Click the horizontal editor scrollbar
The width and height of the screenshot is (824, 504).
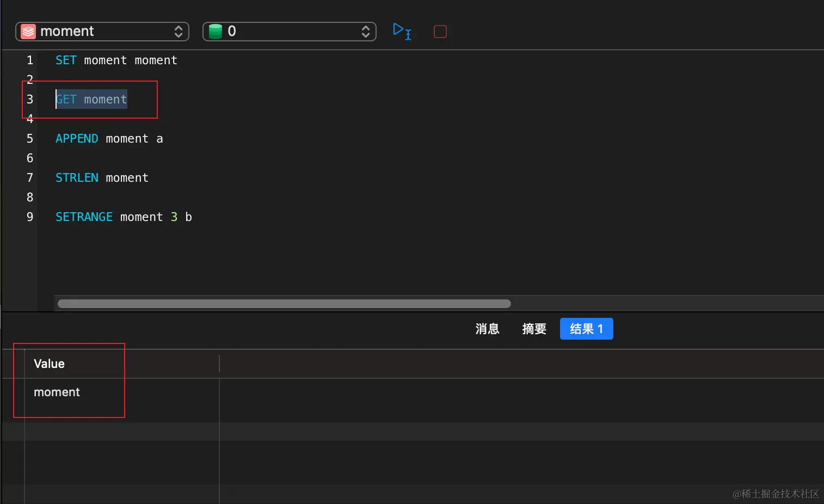[x=284, y=303]
